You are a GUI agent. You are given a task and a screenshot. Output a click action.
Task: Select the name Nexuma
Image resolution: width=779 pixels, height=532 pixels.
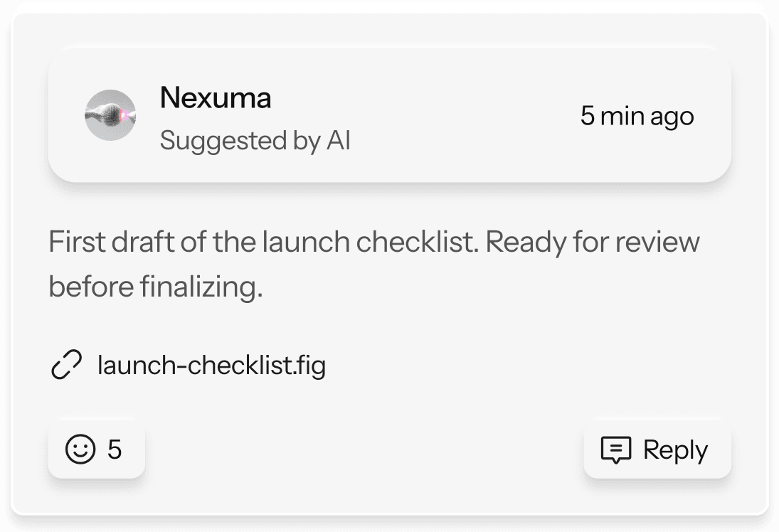tap(216, 97)
